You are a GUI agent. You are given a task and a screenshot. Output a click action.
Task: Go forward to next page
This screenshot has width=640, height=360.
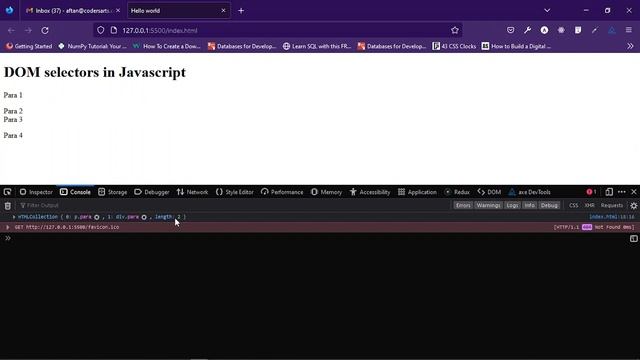point(28,30)
